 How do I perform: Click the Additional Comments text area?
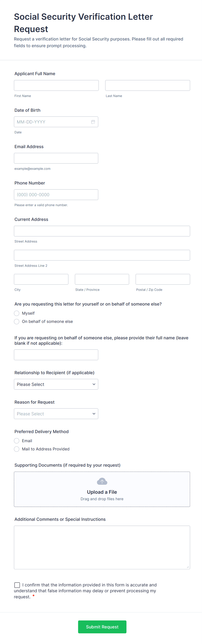pyautogui.click(x=102, y=547)
